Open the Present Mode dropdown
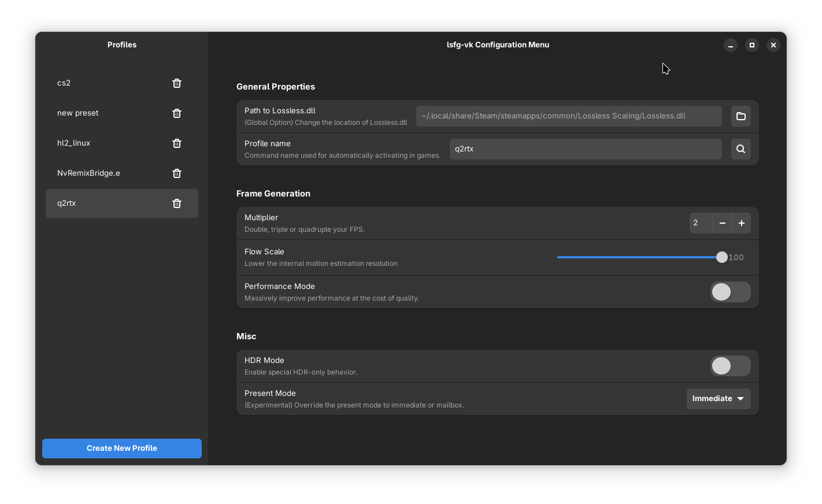Image resolution: width=822 pixels, height=504 pixels. pos(718,399)
